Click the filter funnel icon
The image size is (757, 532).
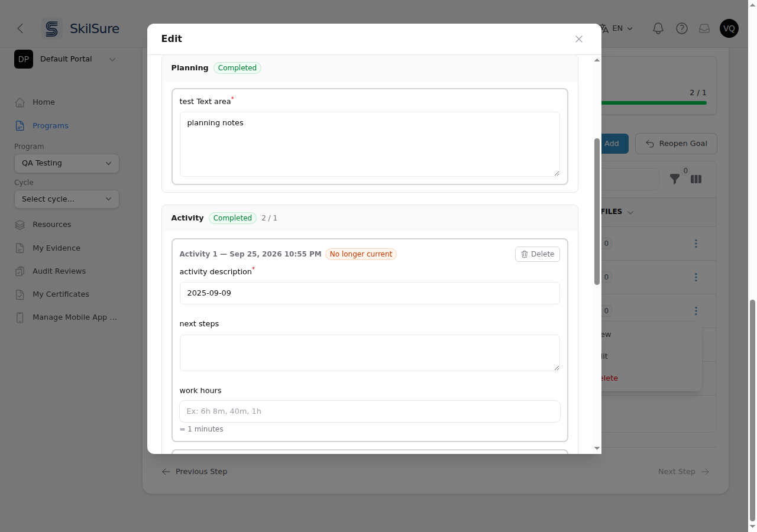[675, 179]
